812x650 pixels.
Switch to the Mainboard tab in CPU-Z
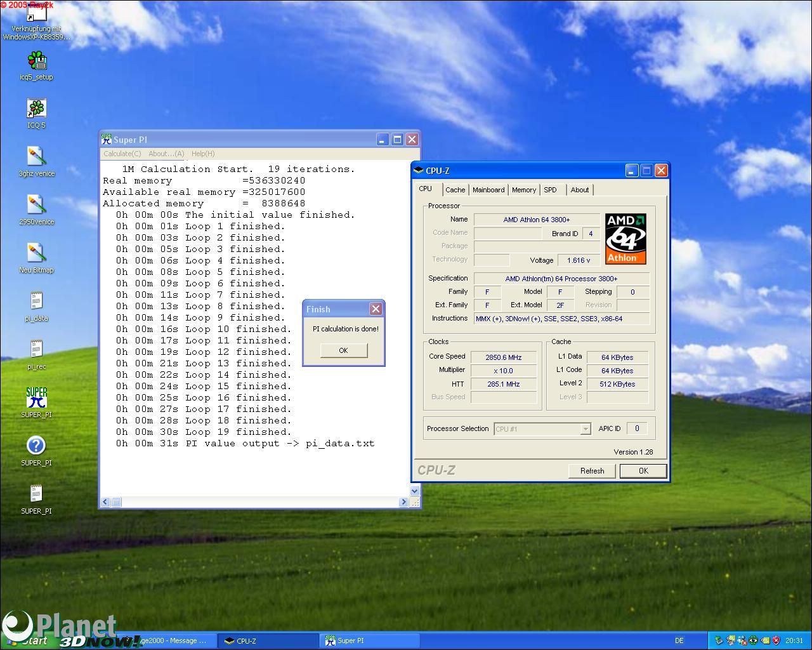488,190
